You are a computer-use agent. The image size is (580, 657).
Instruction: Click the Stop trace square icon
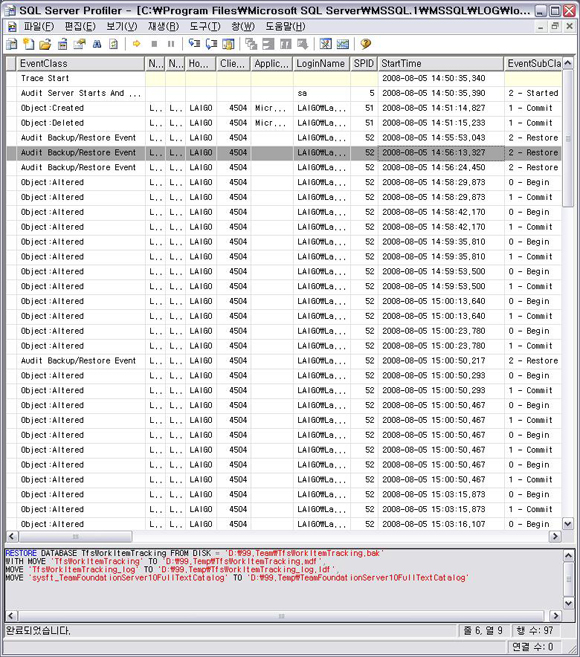click(154, 44)
